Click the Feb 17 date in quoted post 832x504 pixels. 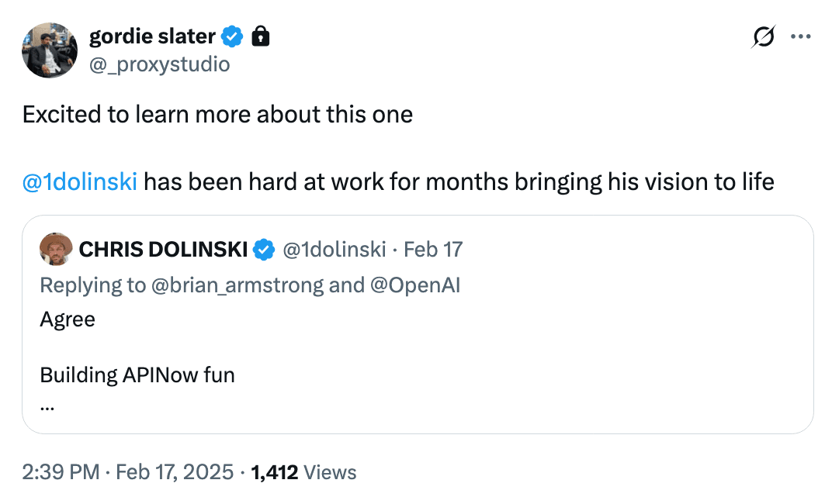coord(433,249)
